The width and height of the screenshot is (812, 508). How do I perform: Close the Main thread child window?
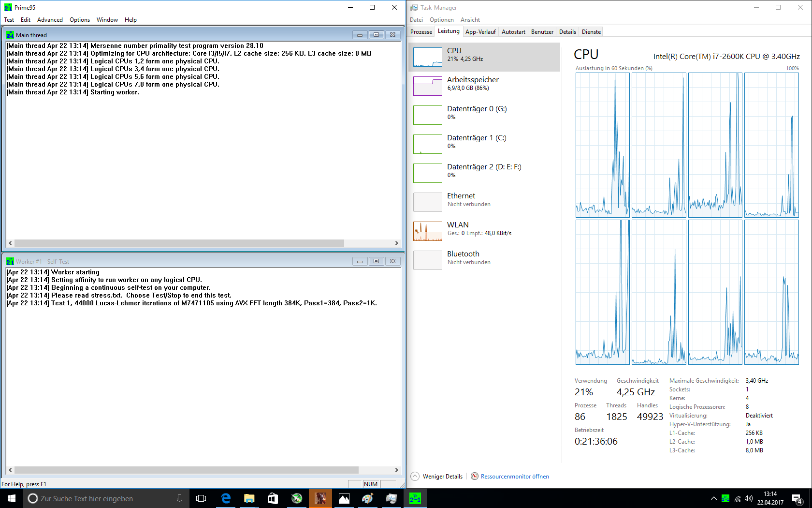click(x=392, y=35)
